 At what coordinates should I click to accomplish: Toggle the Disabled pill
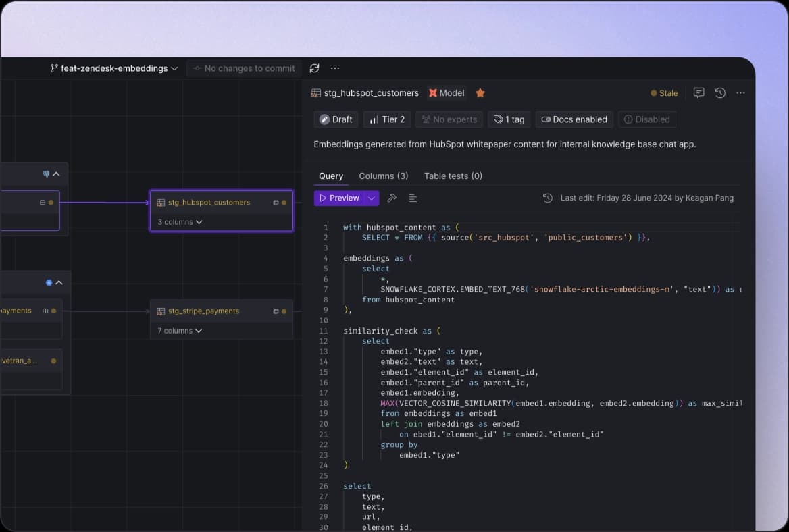pos(646,119)
